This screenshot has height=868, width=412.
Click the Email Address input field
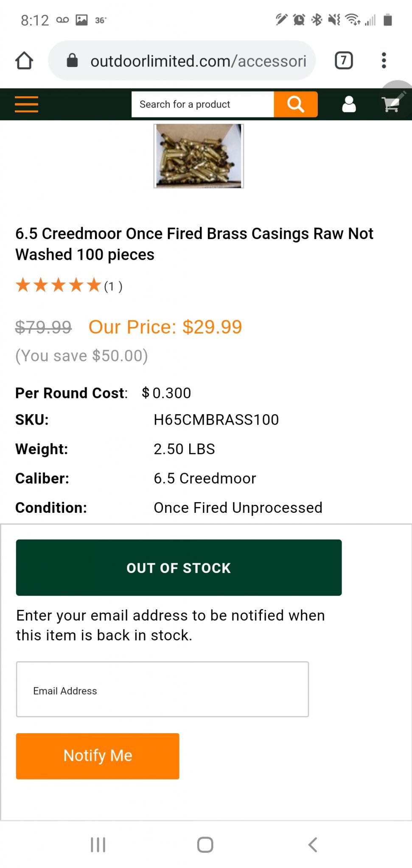pyautogui.click(x=163, y=689)
